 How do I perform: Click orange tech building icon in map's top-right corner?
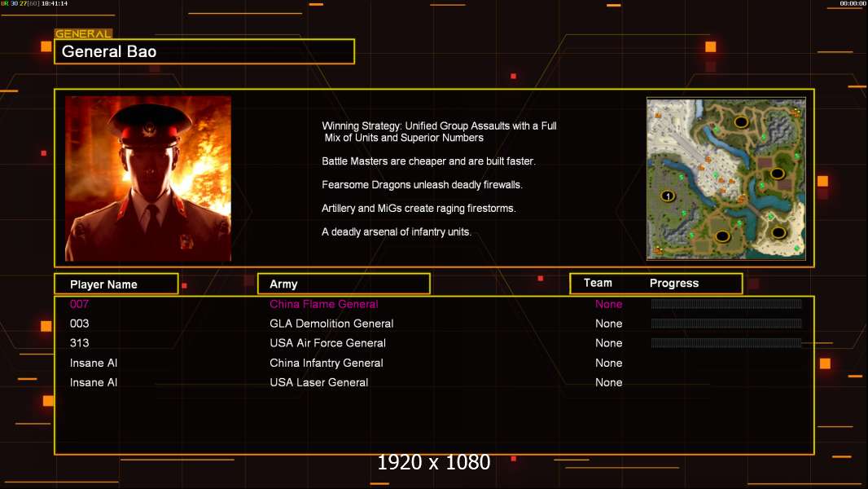(x=796, y=112)
